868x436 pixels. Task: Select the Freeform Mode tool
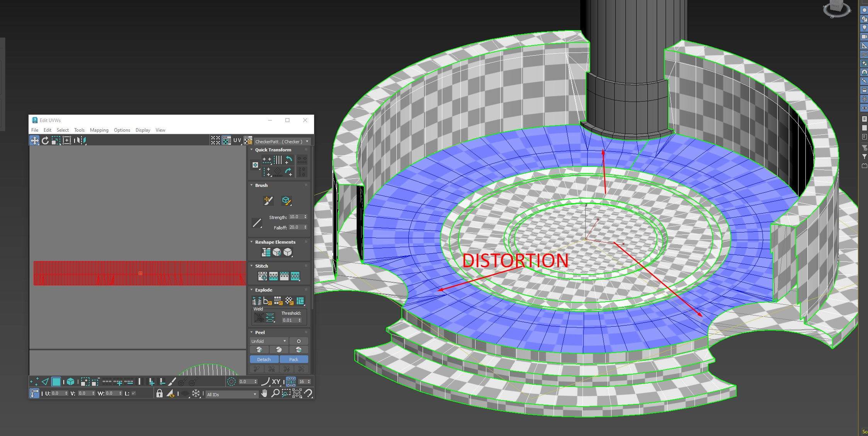click(x=67, y=141)
